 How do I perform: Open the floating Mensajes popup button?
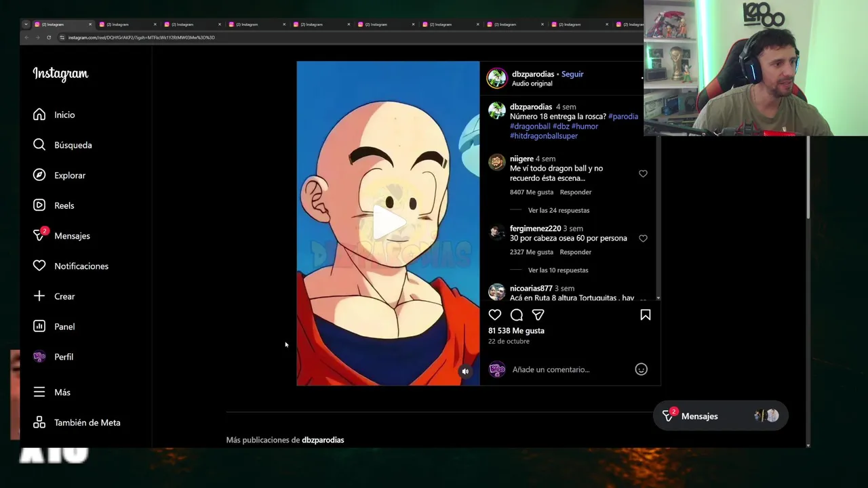tap(720, 416)
